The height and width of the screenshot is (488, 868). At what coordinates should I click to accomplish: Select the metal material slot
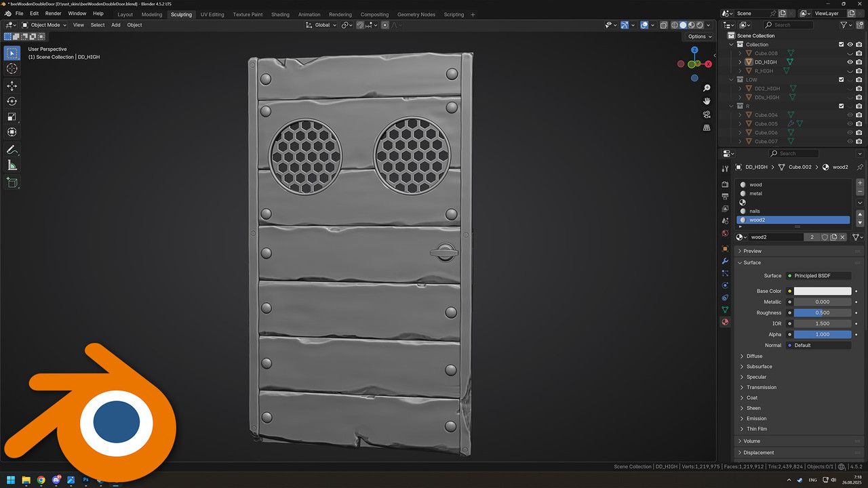[x=793, y=193]
